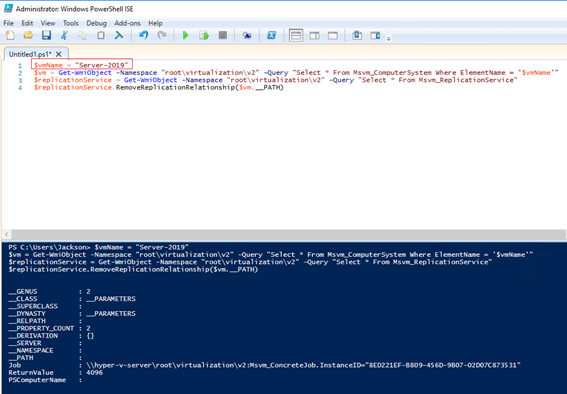The image size is (567, 394).
Task: Select the Untitled1.ps1 script tab
Action: pos(30,54)
